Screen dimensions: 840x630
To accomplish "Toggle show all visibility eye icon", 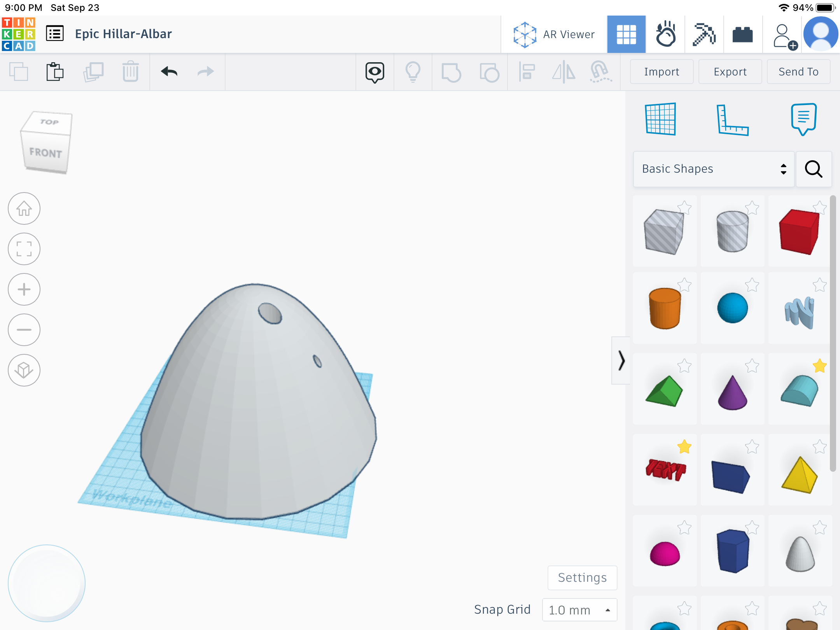I will pyautogui.click(x=374, y=72).
